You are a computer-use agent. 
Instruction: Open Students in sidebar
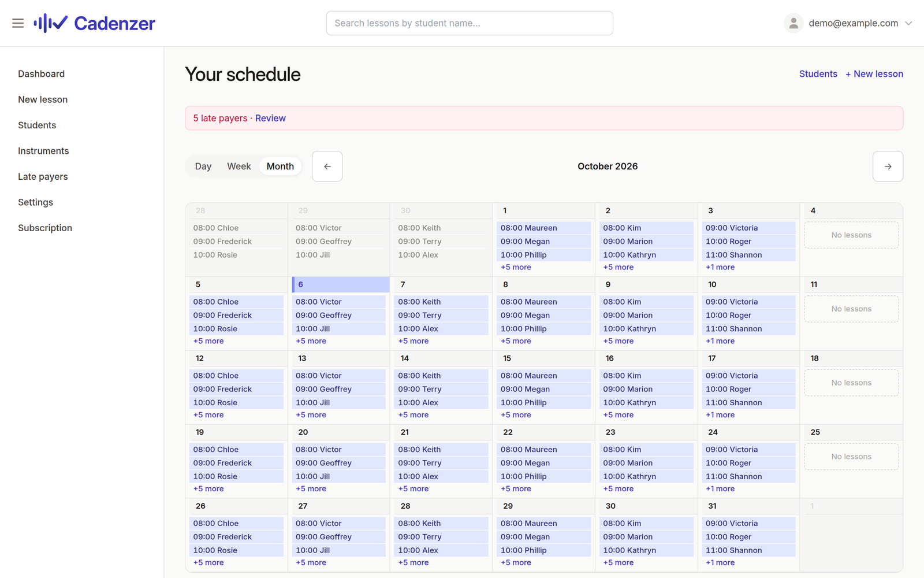(x=37, y=125)
